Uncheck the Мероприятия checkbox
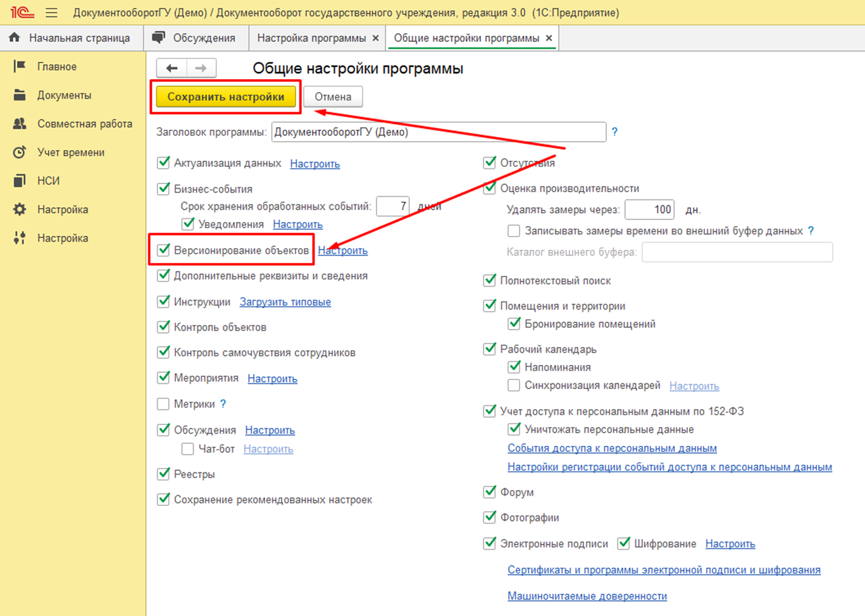Image resolution: width=865 pixels, height=616 pixels. coord(163,378)
